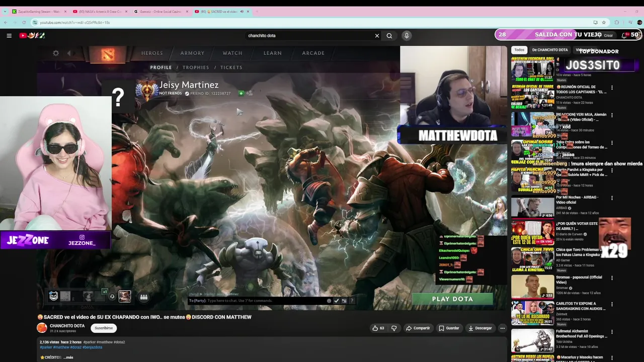Viewport: 644px width, 362px height.
Task: Open the Por Mil Noches AIRBAG thumbnail
Action: [532, 207]
